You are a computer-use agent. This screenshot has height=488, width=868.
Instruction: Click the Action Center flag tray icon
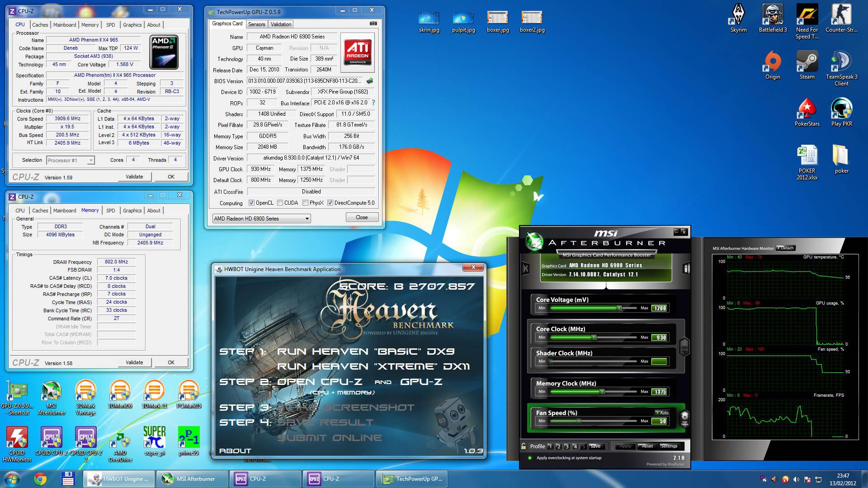click(807, 479)
